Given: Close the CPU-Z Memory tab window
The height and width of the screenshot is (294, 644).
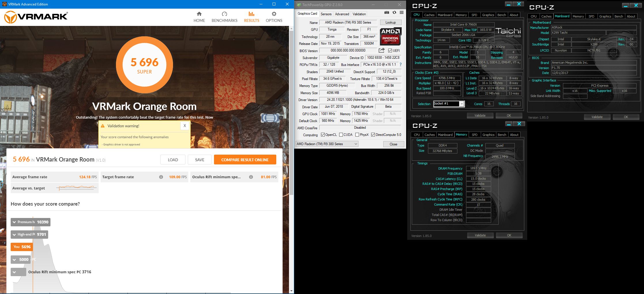Looking at the screenshot, I should tap(519, 124).
